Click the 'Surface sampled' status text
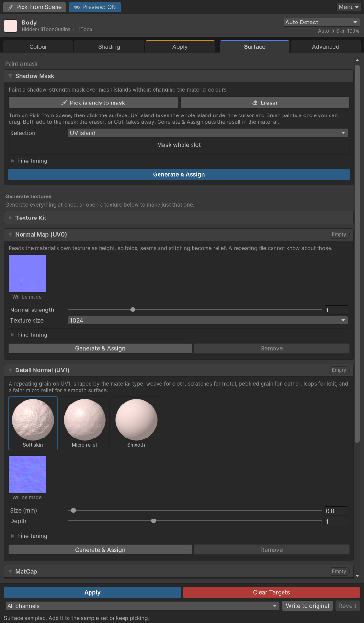The image size is (364, 623). tap(77, 618)
